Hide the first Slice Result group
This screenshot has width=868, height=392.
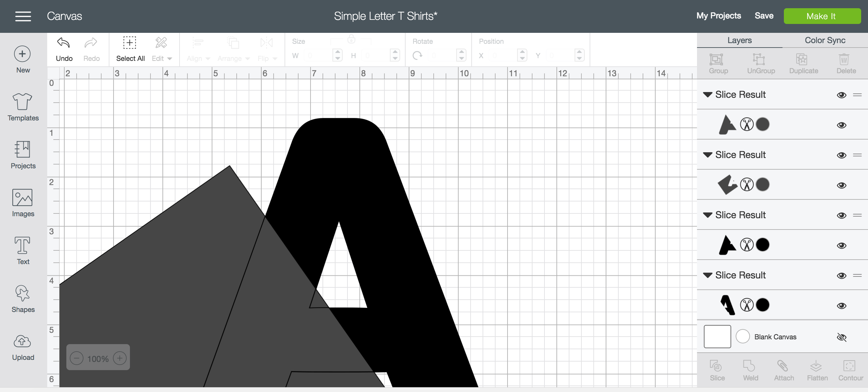(x=841, y=95)
